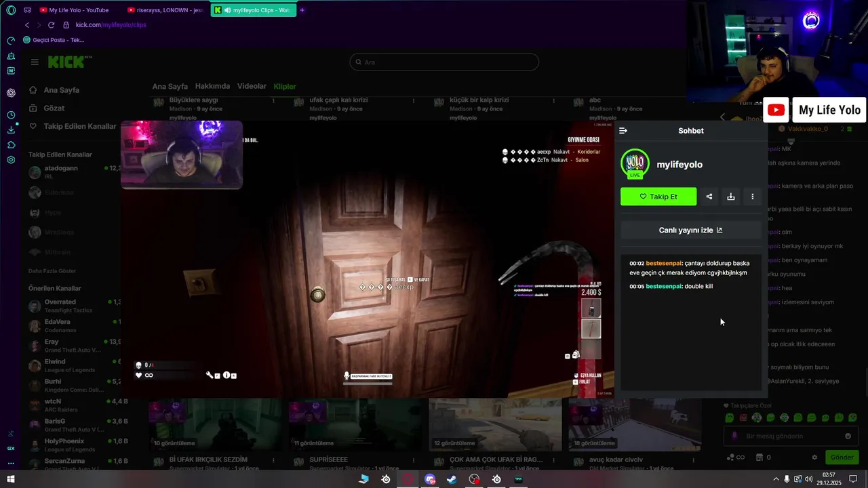Click mylifeyolo avatar in clip panel
The width and height of the screenshot is (868, 488).
(x=635, y=164)
